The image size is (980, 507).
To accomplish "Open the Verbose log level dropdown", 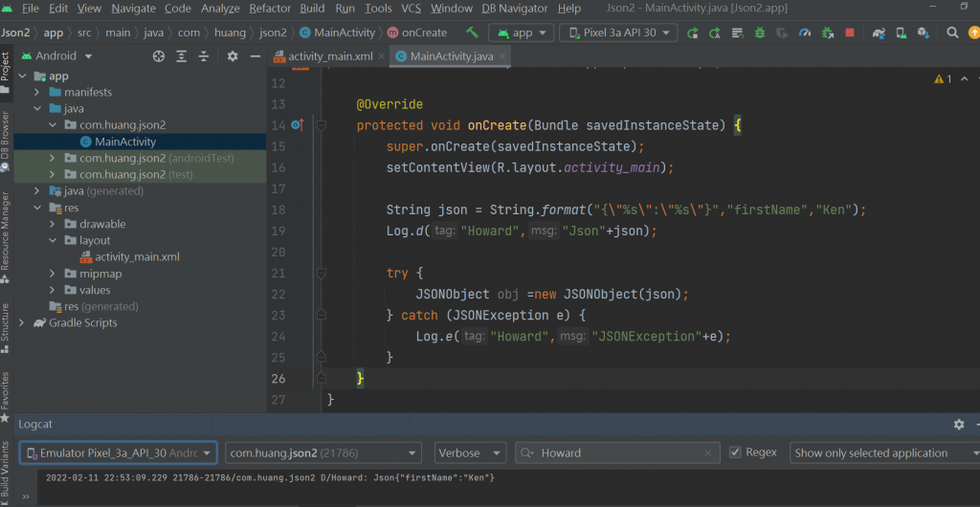I will click(x=470, y=453).
